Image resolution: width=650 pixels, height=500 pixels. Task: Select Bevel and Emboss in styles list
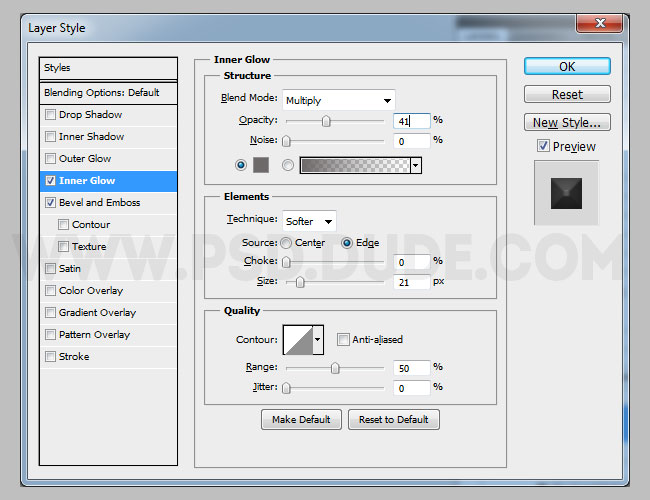point(99,203)
